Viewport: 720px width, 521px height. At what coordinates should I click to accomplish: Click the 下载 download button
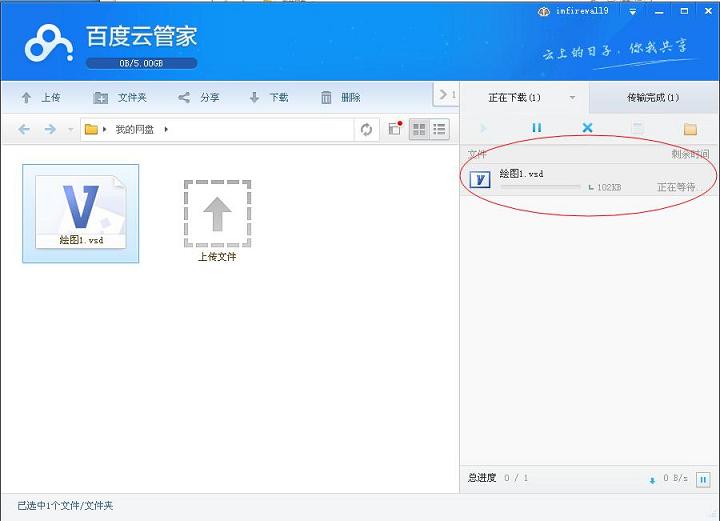[268, 98]
